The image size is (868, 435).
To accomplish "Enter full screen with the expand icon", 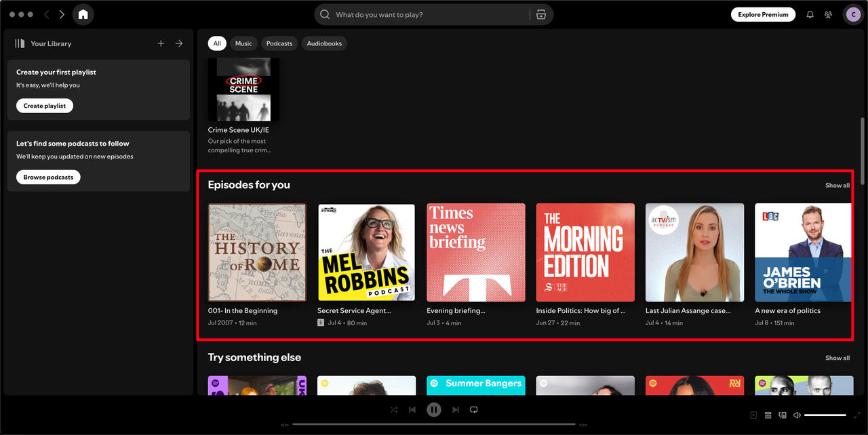I will point(857,415).
